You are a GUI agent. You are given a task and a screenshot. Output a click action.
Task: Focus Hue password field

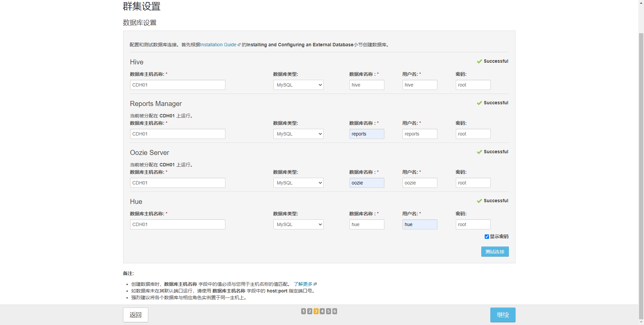(x=473, y=224)
